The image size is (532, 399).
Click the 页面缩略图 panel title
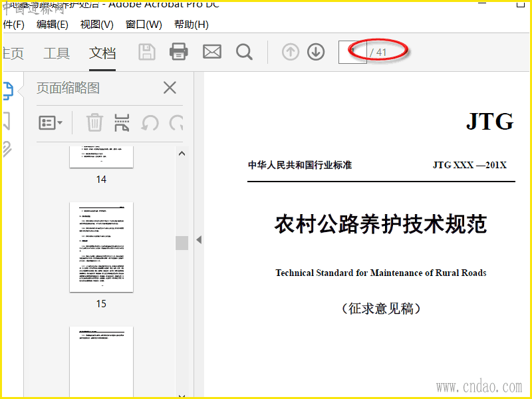(x=68, y=88)
